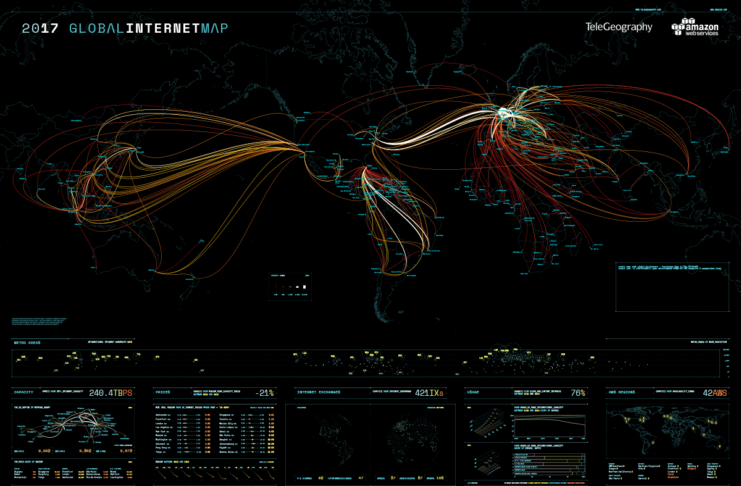Click the Metro Areas strip label
Screen dimensions: 741x486
point(25,342)
